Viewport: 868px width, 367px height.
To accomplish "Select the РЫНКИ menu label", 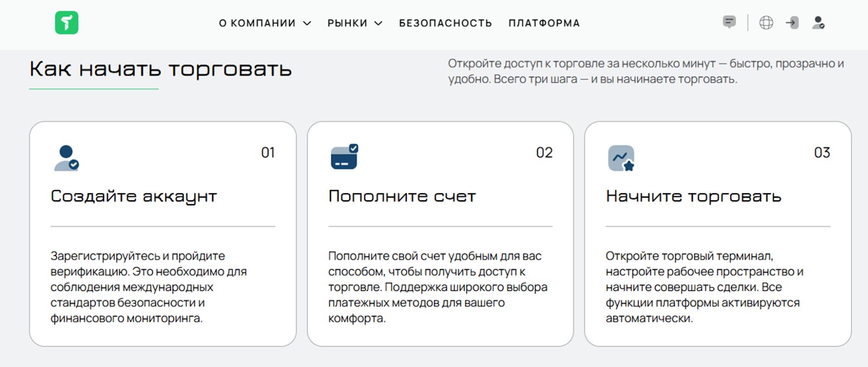I will (347, 23).
